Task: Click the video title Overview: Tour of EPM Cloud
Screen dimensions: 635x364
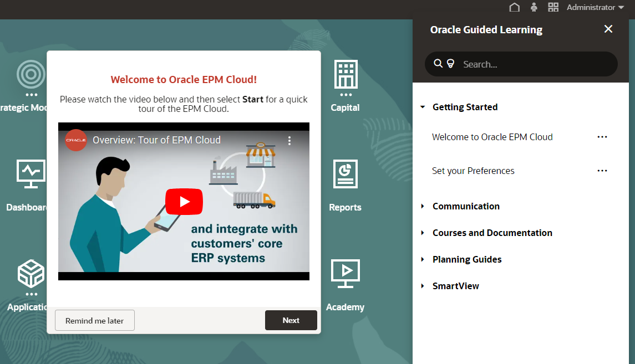Action: [157, 140]
